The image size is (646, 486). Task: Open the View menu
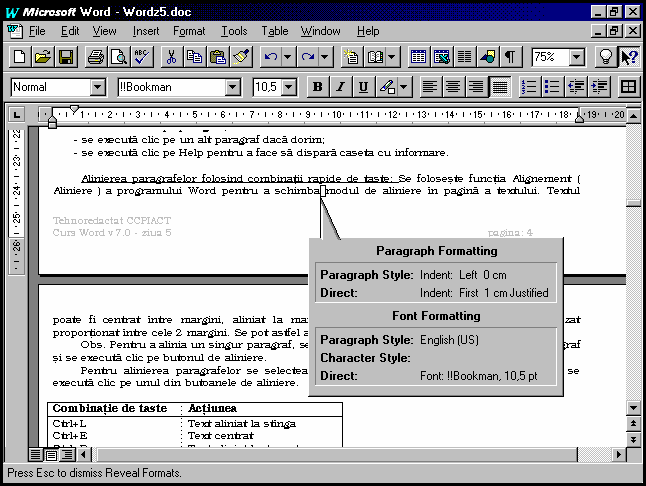[x=104, y=31]
